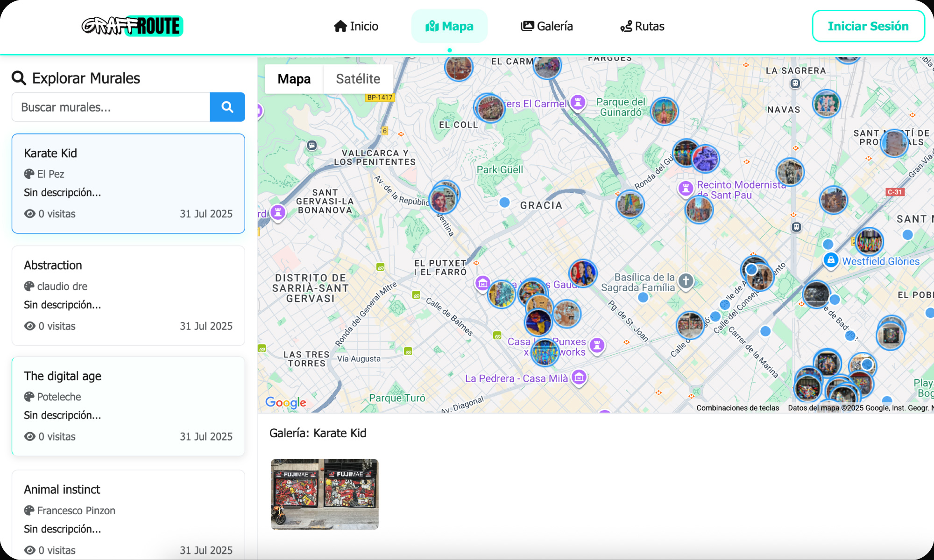
Task: Select The digital age mural card
Action: coord(128,406)
